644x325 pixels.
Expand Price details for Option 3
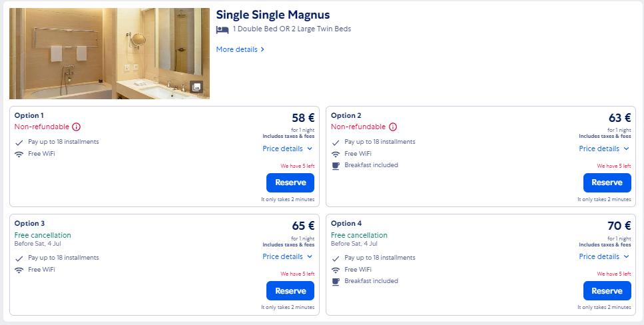tap(288, 257)
